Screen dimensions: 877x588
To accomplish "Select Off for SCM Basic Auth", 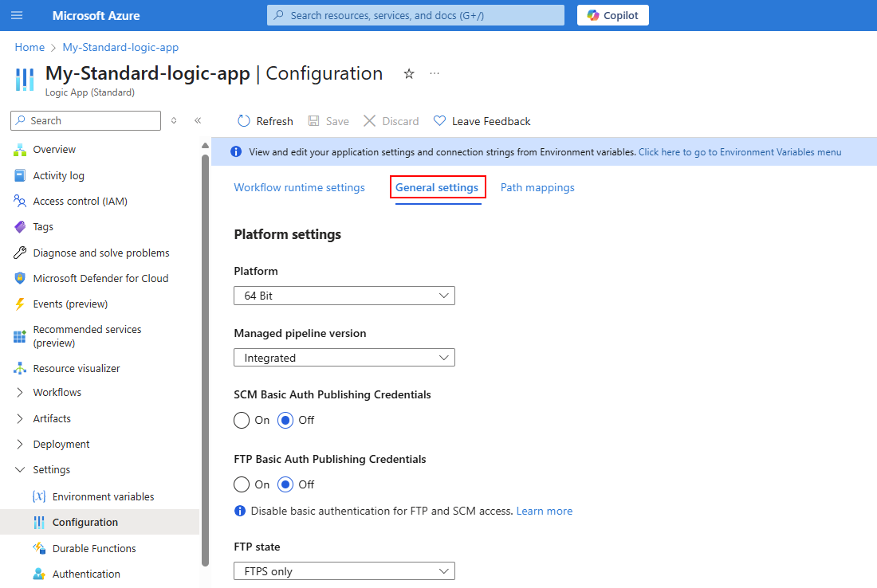I will tap(285, 420).
